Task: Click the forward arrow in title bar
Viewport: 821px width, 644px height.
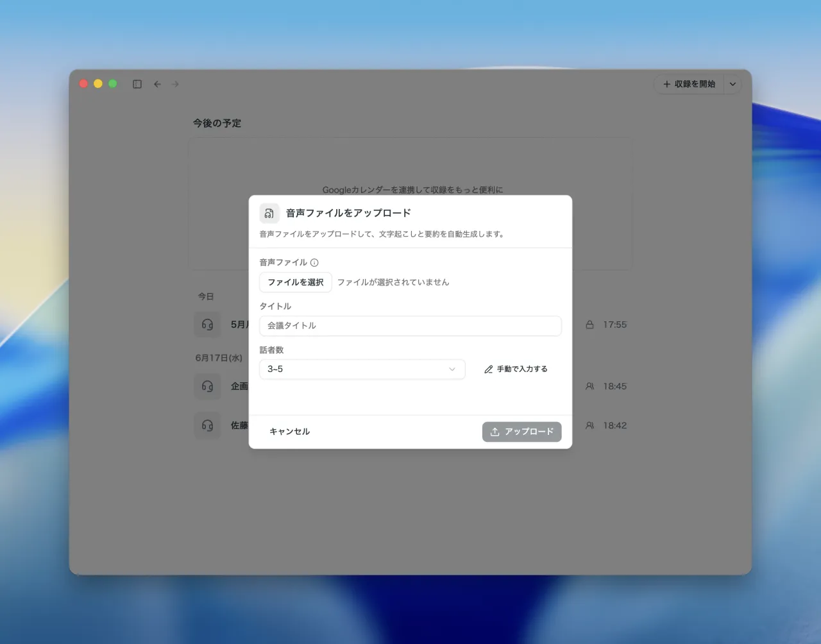Action: click(x=175, y=84)
